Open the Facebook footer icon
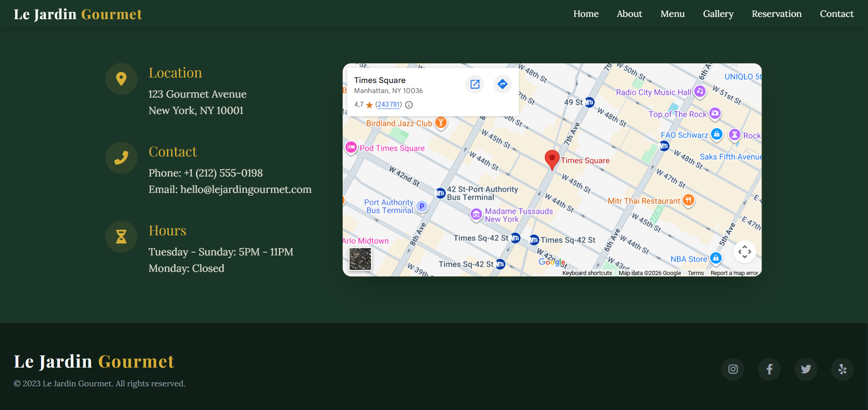 [769, 369]
